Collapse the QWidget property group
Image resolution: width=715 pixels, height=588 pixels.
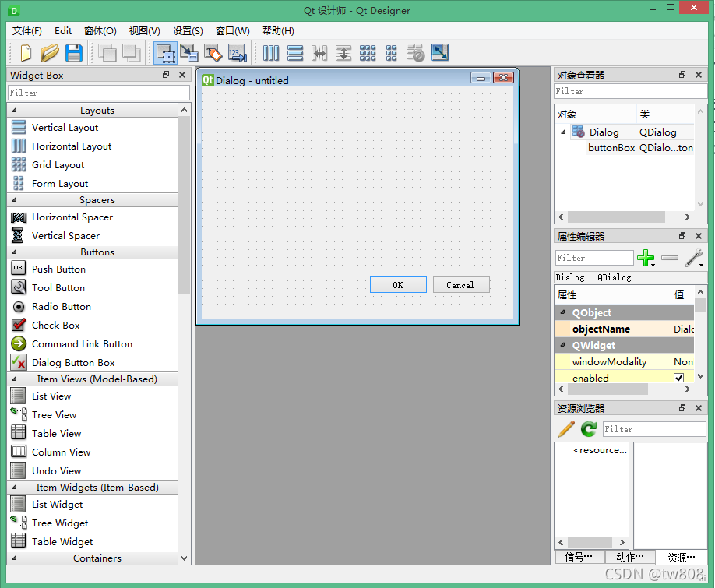coord(562,345)
